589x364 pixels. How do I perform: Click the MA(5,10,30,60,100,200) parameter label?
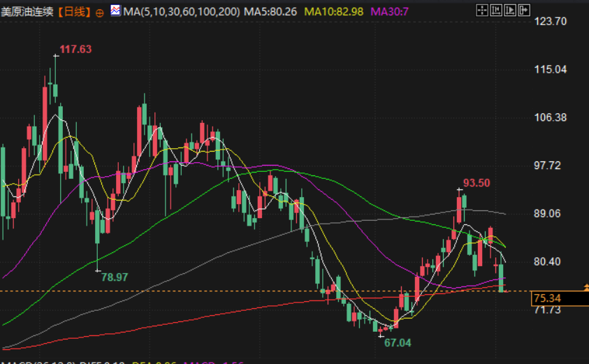tap(182, 12)
